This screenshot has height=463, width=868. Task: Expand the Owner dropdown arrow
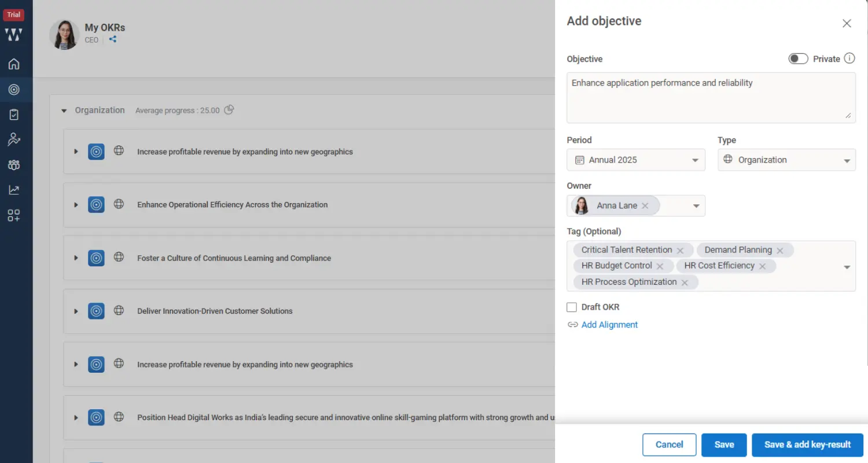696,206
